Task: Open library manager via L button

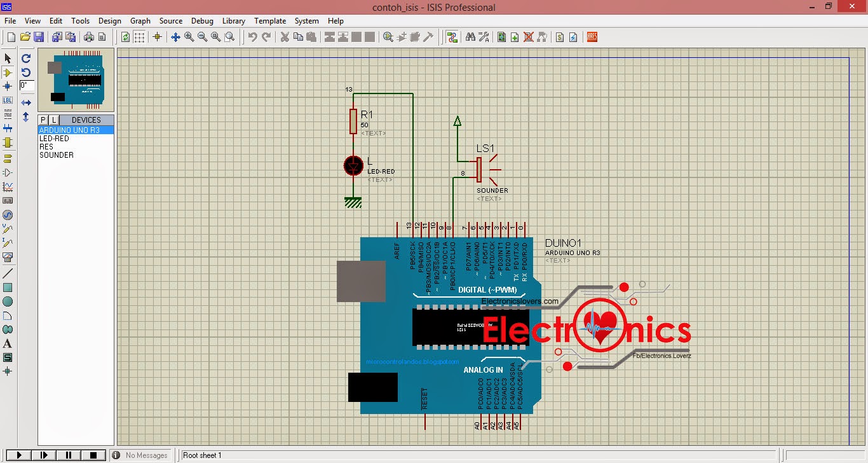Action: 54,120
